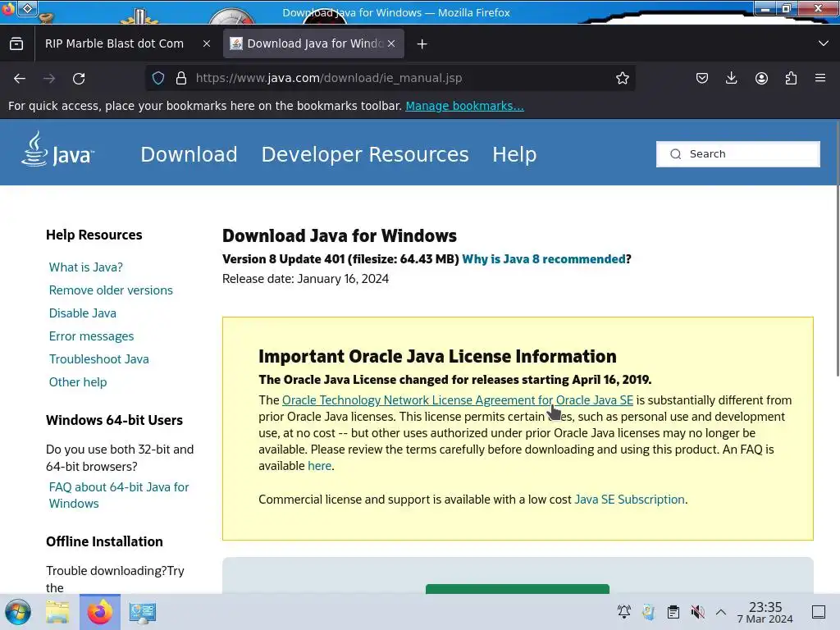The image size is (840, 630).
Task: Open 'Why is Java 8 recommended' link
Action: [x=543, y=259]
